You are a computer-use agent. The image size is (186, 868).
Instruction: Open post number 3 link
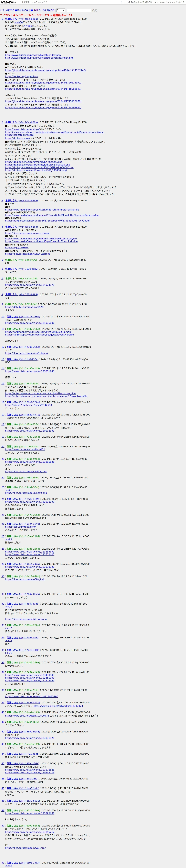[x=2, y=201]
